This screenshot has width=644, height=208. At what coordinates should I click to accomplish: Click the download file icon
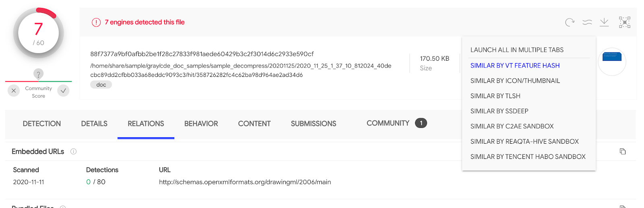coord(604,22)
